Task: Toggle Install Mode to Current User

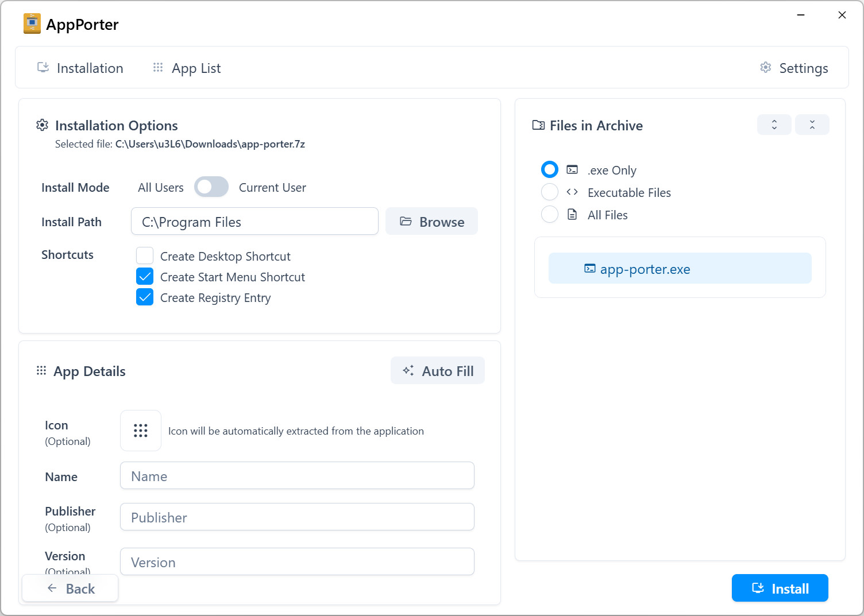Action: [211, 187]
